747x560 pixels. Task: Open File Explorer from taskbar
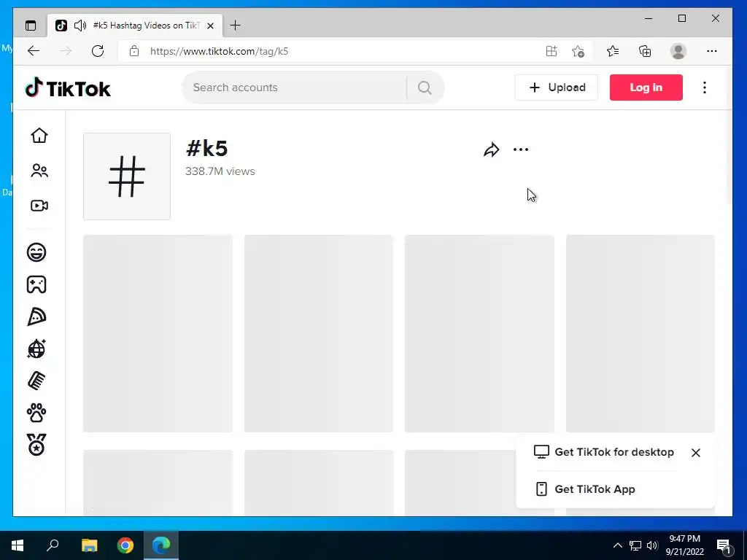89,545
